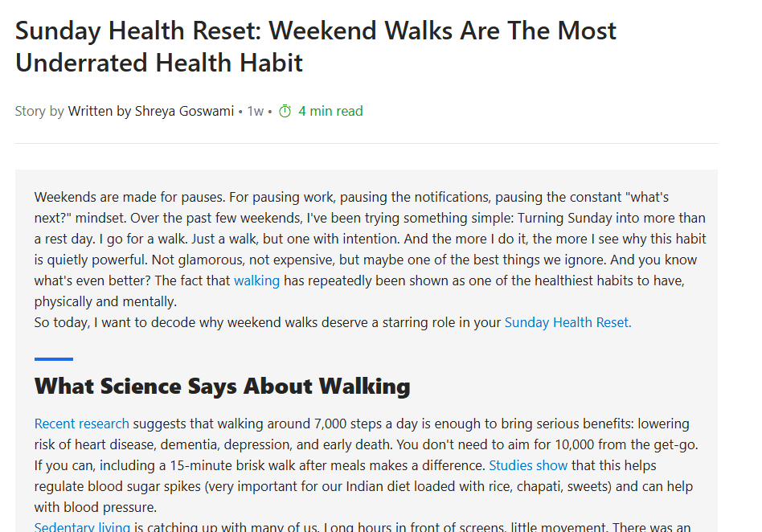Click the 'What Science Says About Walking' heading
This screenshot has width=762, height=532.
(x=222, y=386)
